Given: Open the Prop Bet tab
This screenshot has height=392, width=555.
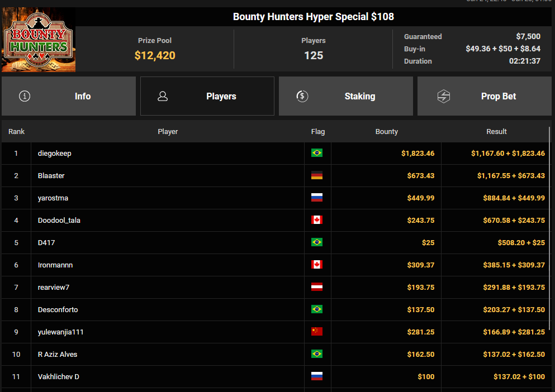Looking at the screenshot, I should 485,96.
